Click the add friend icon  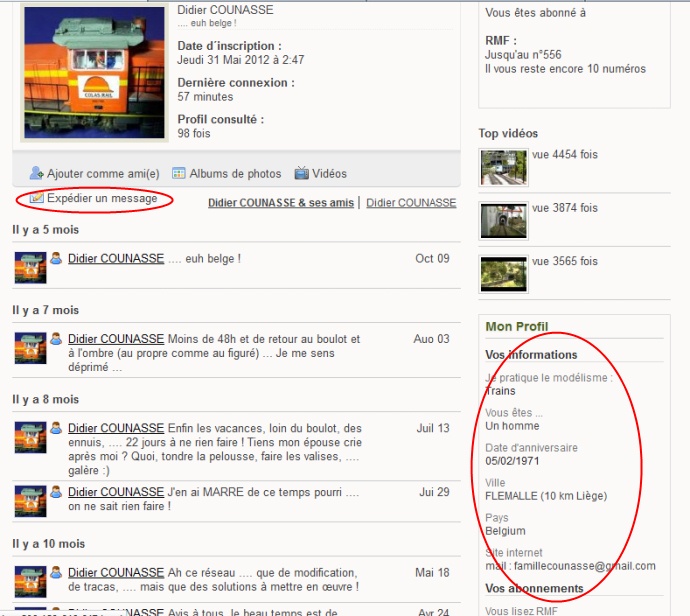(37, 173)
